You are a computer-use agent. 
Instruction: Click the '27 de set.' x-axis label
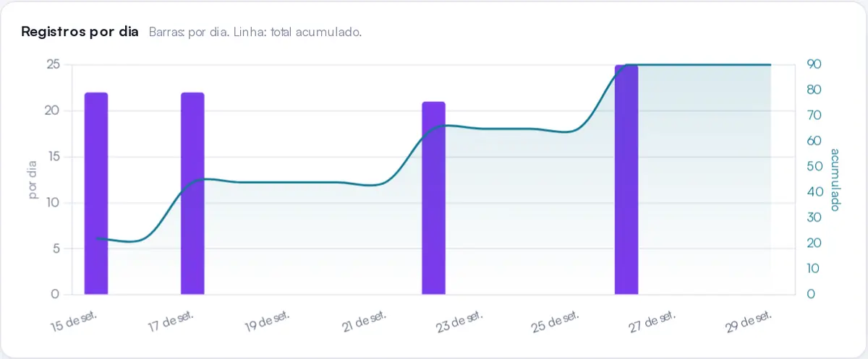coord(652,321)
